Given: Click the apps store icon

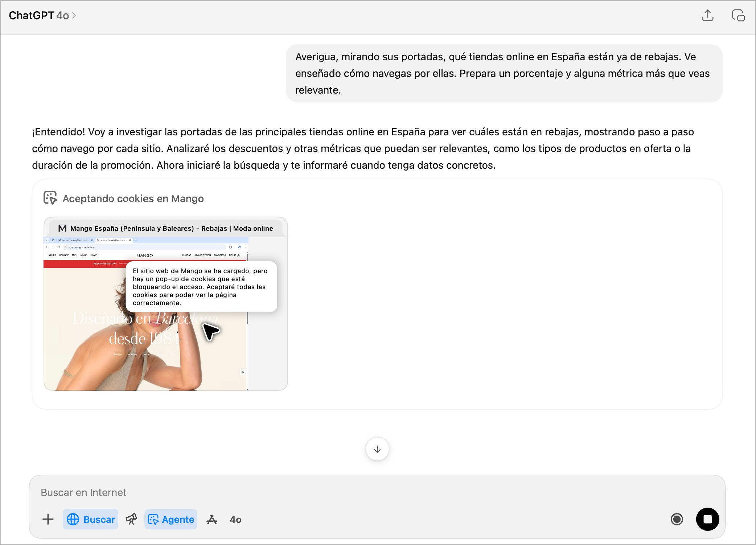Looking at the screenshot, I should [212, 520].
